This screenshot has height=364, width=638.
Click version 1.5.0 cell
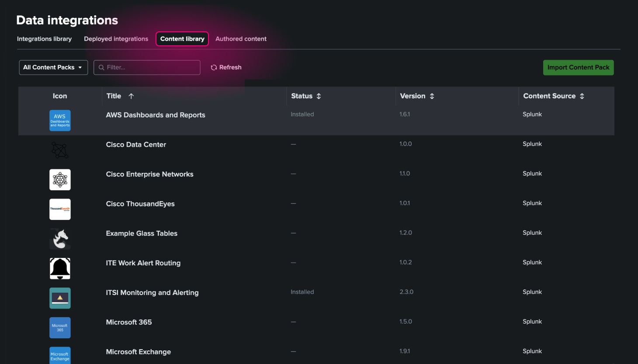click(406, 322)
